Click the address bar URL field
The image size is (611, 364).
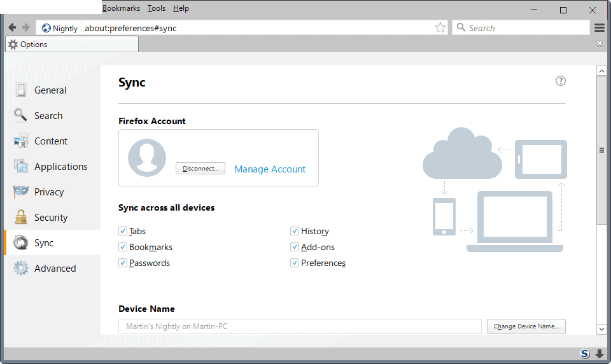click(x=257, y=28)
